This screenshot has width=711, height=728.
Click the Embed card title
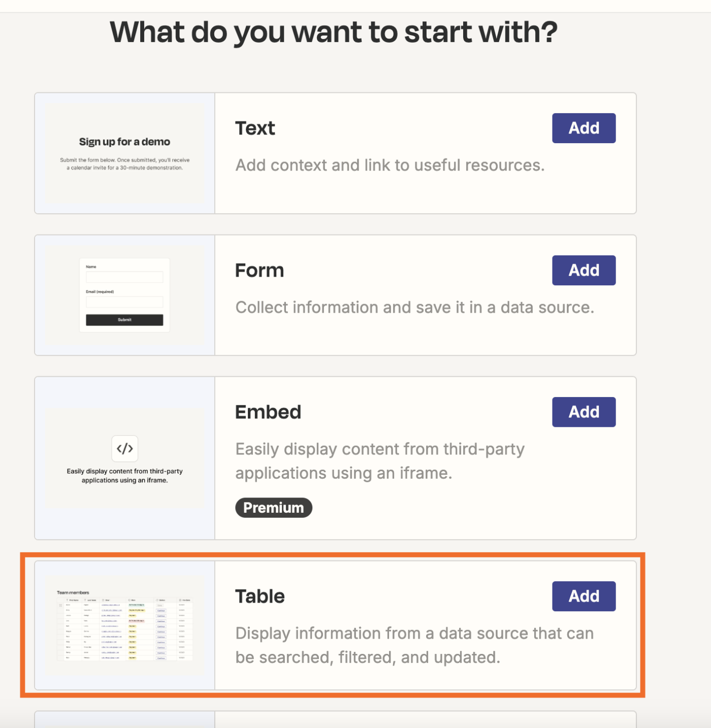point(268,412)
